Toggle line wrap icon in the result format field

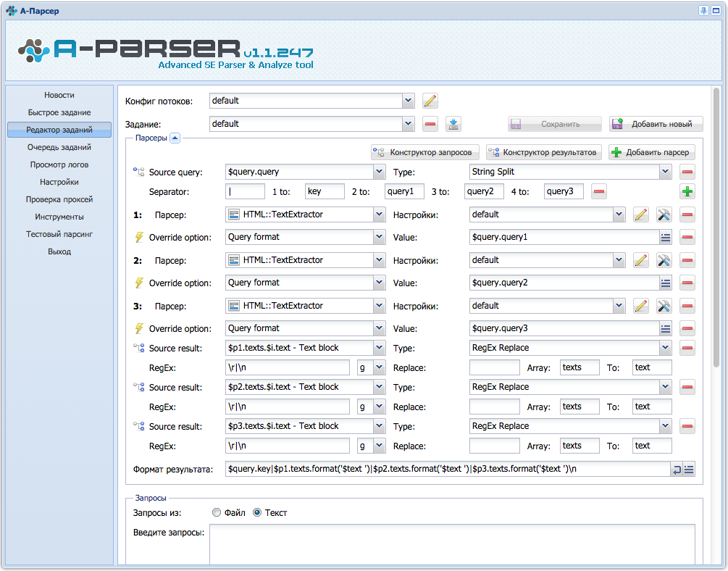click(677, 470)
